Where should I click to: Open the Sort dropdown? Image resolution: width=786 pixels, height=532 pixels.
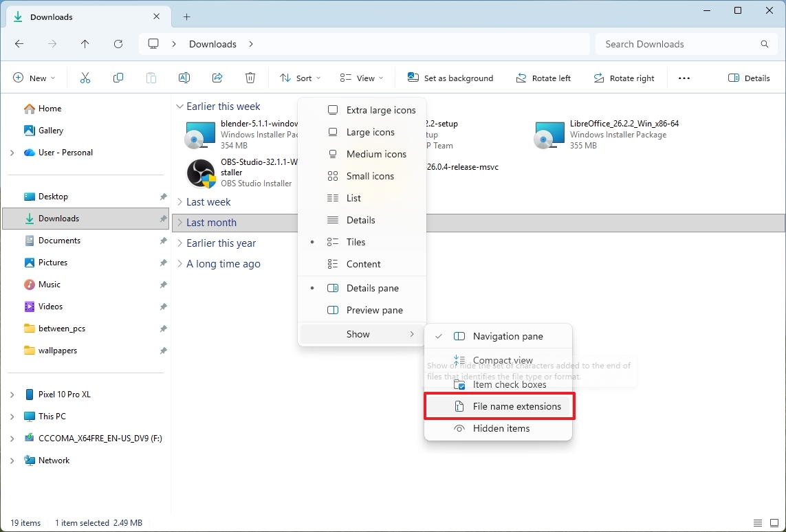click(x=299, y=78)
